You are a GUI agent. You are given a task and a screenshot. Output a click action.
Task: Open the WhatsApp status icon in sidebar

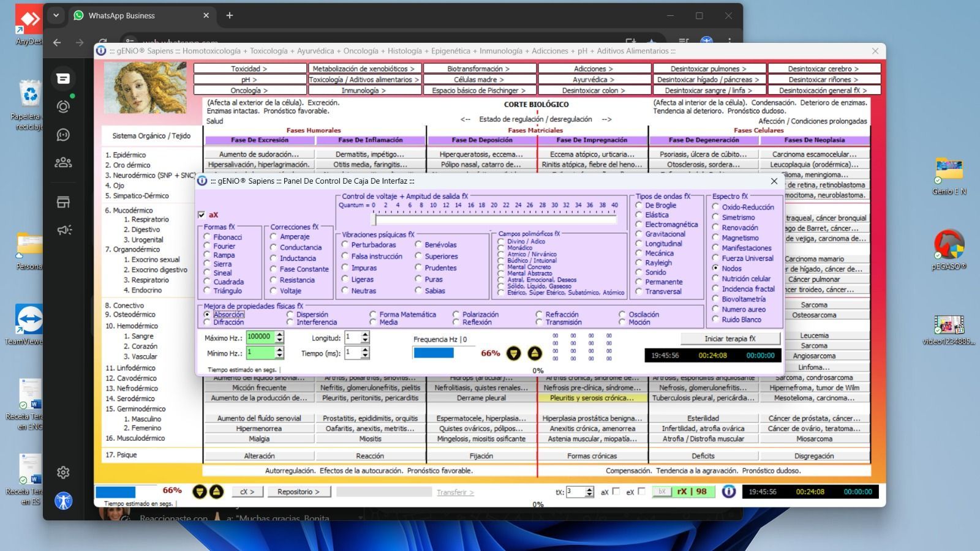pyautogui.click(x=63, y=107)
